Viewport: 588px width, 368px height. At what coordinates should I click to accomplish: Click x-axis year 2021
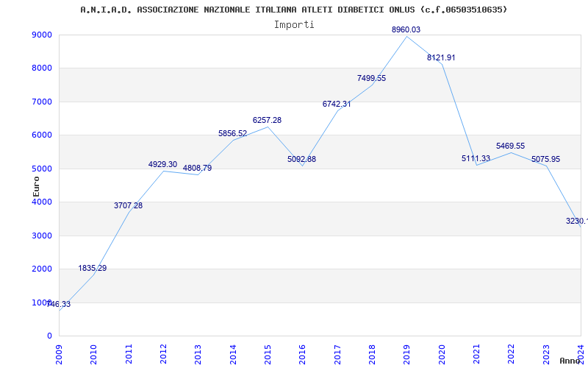[x=476, y=355]
